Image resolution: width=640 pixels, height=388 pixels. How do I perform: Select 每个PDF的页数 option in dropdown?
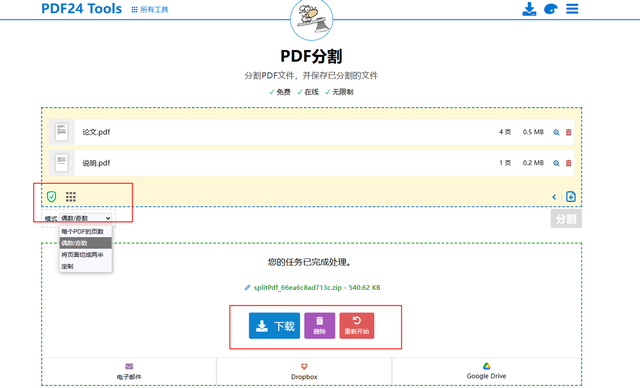tap(85, 231)
